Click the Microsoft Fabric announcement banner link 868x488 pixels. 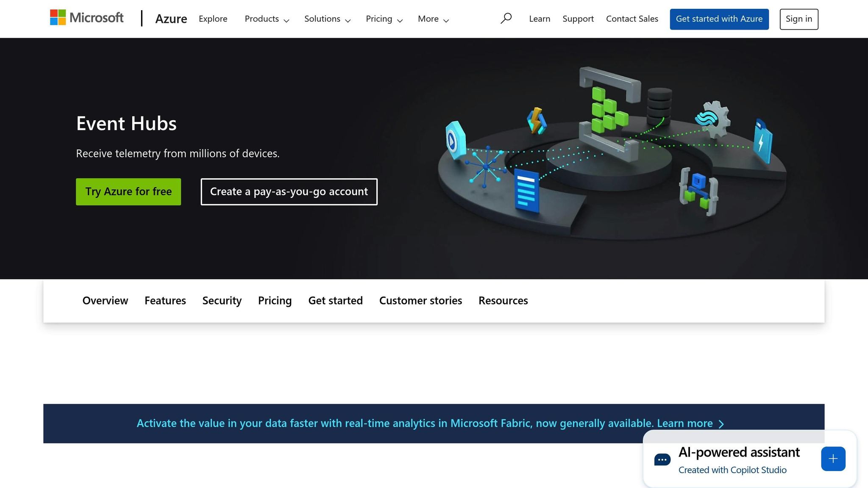pyautogui.click(x=431, y=424)
